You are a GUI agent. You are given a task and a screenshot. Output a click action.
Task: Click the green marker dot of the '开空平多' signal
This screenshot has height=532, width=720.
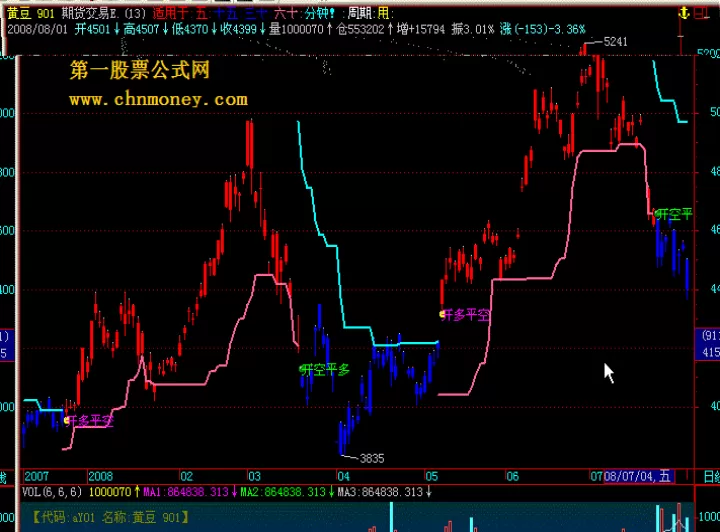[302, 369]
